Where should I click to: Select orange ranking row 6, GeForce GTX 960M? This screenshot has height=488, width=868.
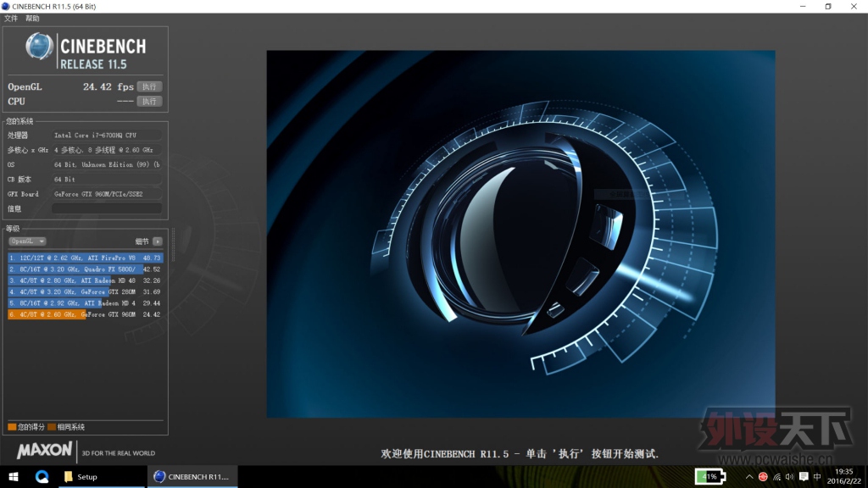tap(86, 314)
